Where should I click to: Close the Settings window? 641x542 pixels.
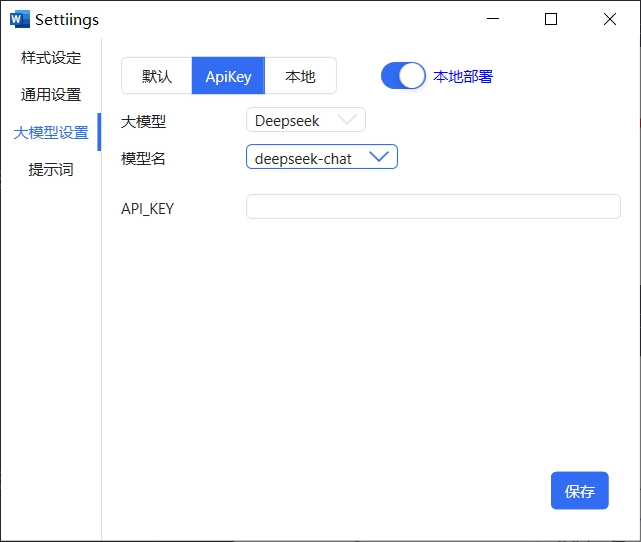click(x=610, y=19)
